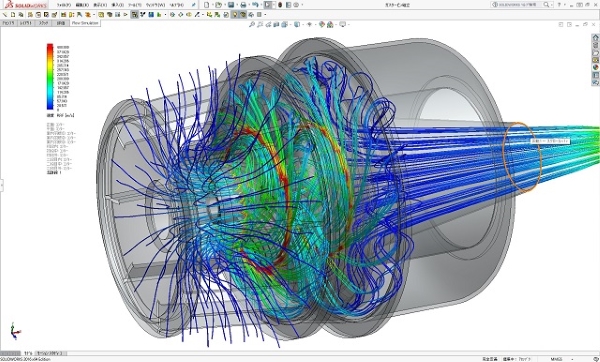Open the Appearances ball in right task pane
The width and height of the screenshot is (600, 362).
click(595, 67)
